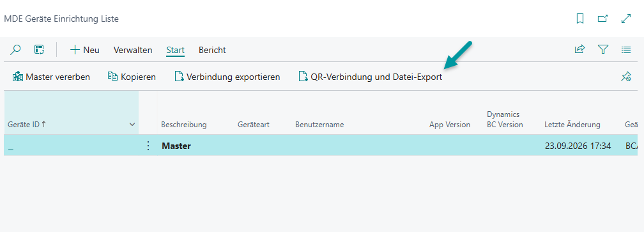The image size is (644, 232).
Task: Open the row's three-dot options menu
Action: click(x=149, y=145)
